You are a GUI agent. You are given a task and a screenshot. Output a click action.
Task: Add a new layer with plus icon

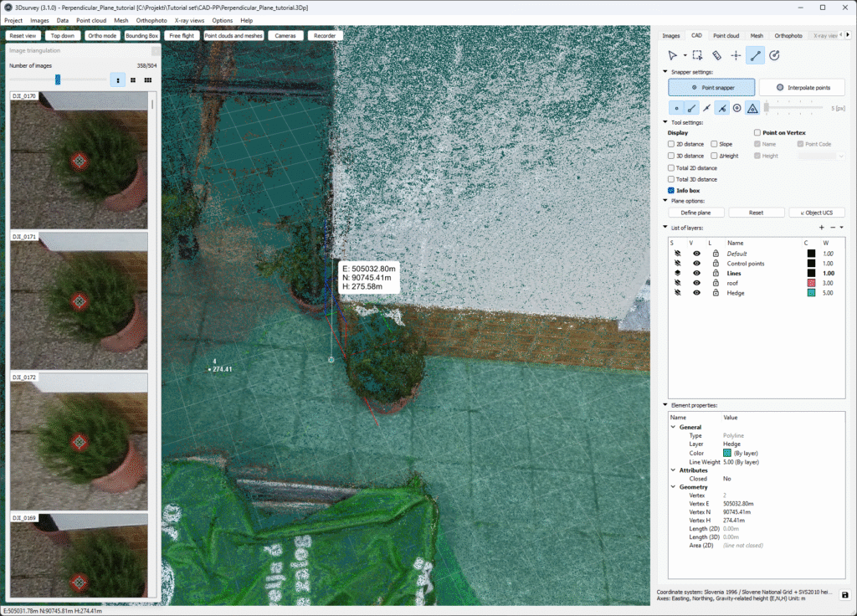coord(822,228)
